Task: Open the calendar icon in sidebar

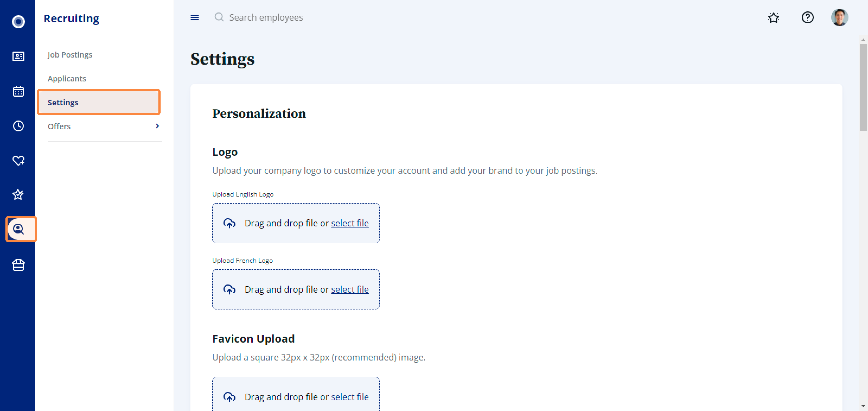Action: pyautogui.click(x=18, y=91)
